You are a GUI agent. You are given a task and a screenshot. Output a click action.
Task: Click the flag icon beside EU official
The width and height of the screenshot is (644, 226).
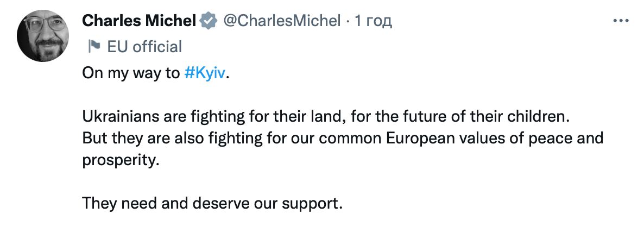point(94,47)
